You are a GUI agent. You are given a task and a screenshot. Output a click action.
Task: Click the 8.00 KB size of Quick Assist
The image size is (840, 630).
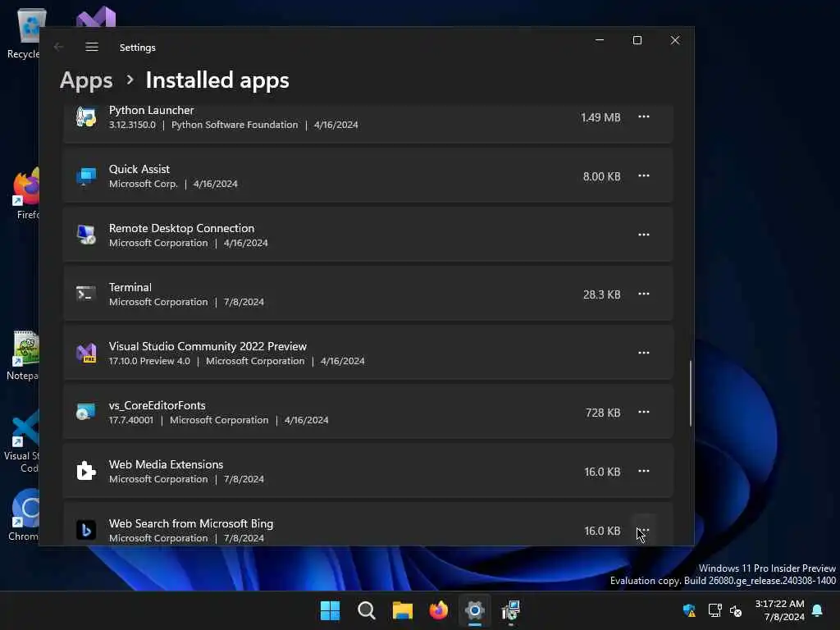click(601, 176)
